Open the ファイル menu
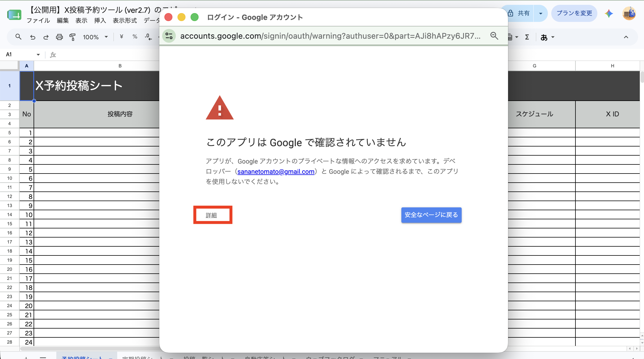 38,20
